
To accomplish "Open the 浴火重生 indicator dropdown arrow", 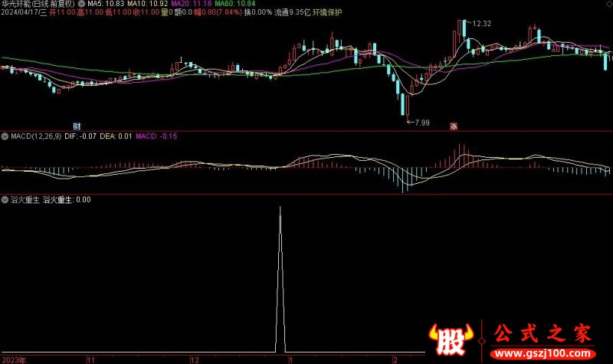I will 5,199.
